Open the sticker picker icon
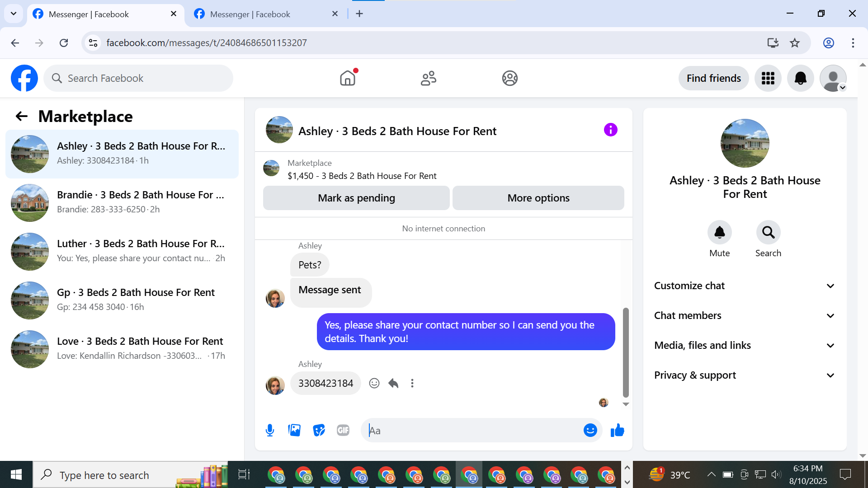The image size is (868, 488). pos(319,430)
